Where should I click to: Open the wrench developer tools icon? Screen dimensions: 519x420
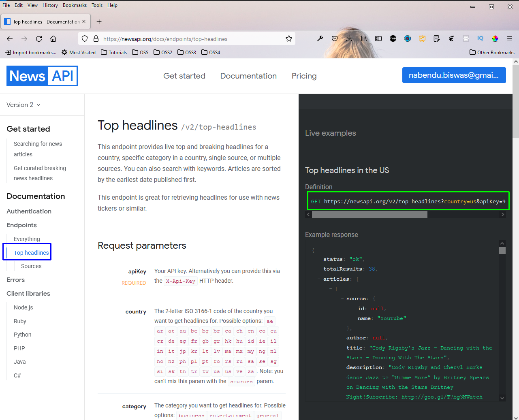tap(320, 38)
